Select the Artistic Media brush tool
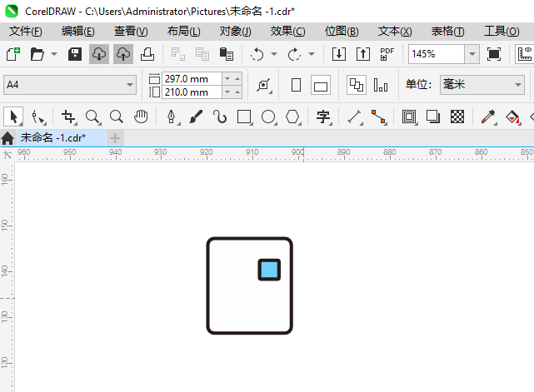The image size is (534, 392). (x=196, y=117)
